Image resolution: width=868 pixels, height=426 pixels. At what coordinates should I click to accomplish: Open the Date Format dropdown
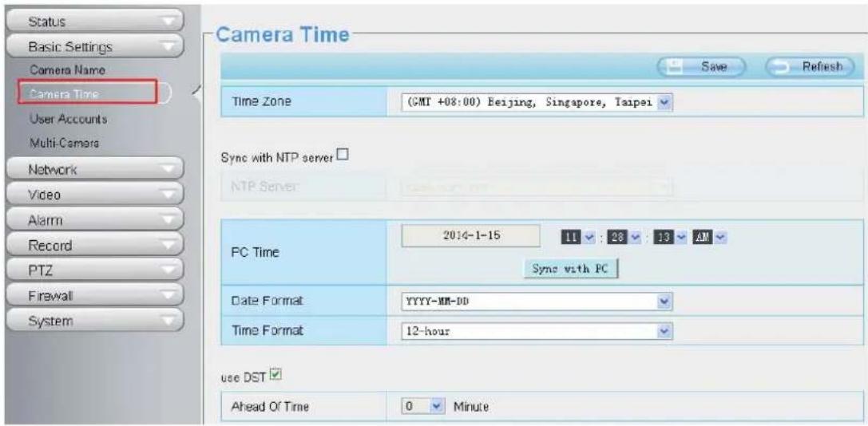[x=535, y=302]
